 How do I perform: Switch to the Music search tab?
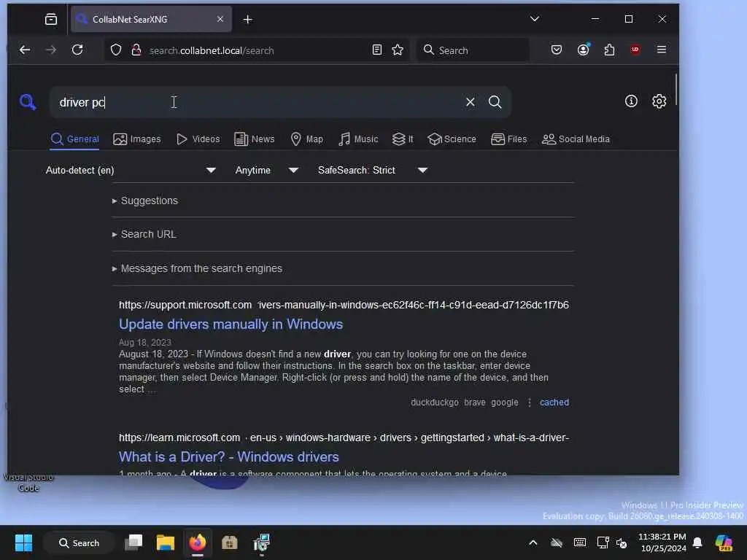point(358,139)
